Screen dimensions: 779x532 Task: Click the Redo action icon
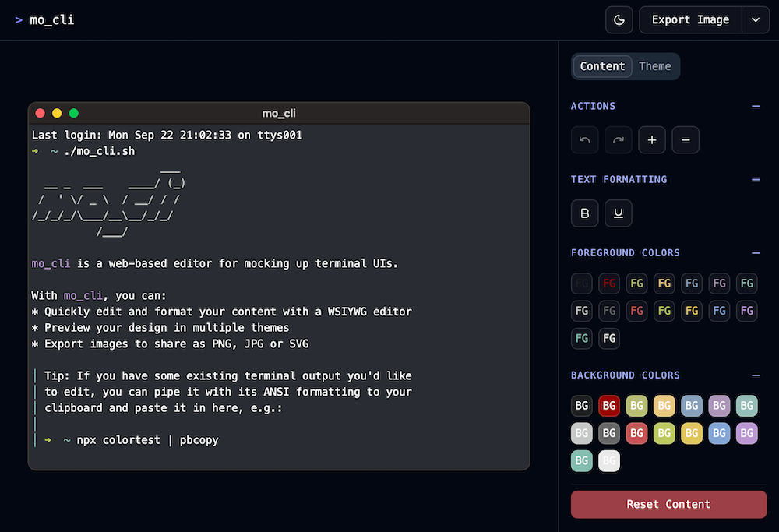pyautogui.click(x=619, y=139)
